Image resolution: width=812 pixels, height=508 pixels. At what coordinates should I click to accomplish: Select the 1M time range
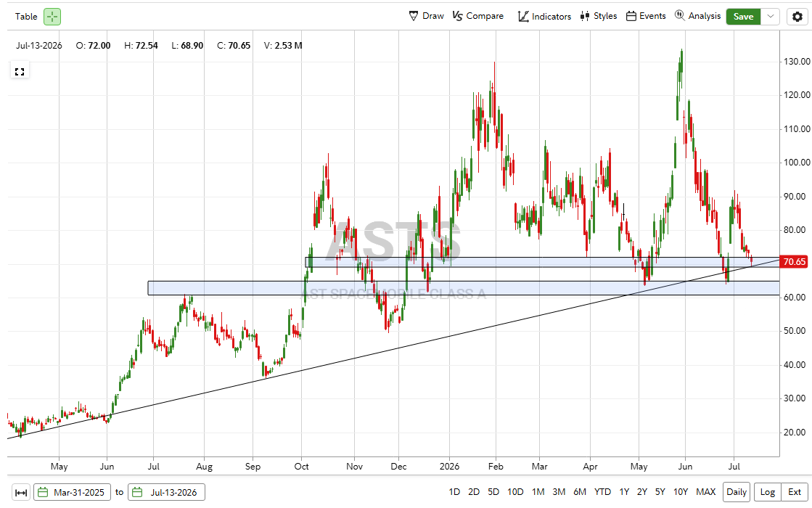(538, 492)
